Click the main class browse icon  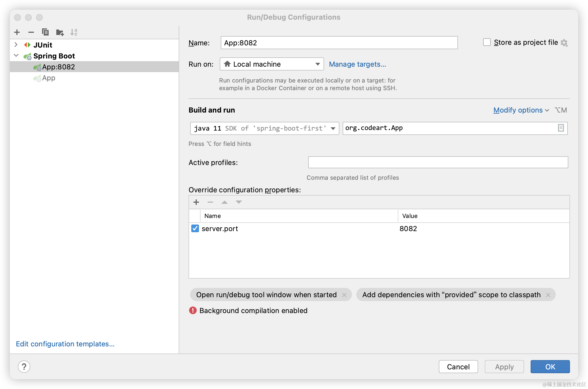point(561,128)
